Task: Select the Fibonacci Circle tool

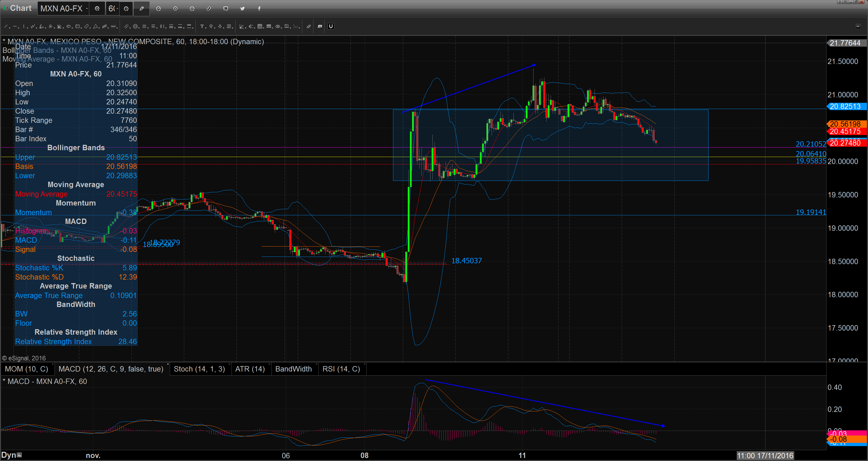Action: 135,26
